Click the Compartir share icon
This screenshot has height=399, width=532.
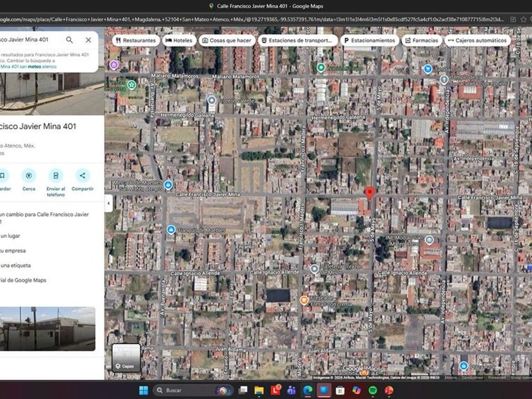point(82,175)
